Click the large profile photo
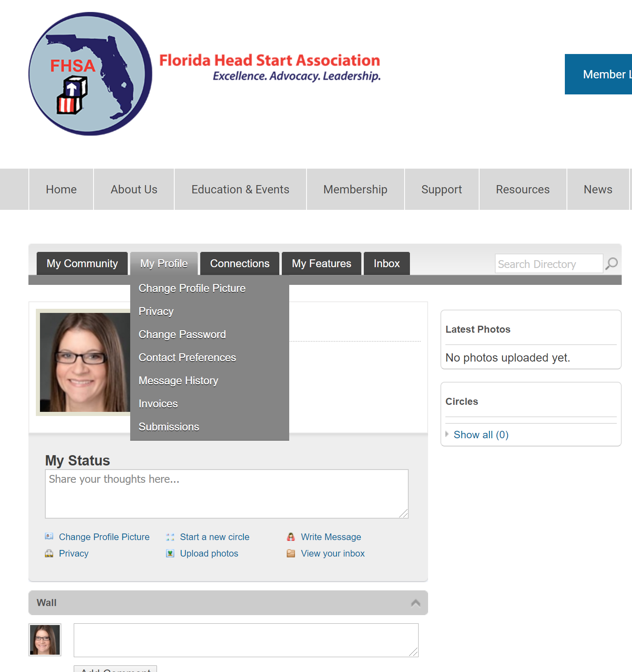This screenshot has width=632, height=672. pos(85,362)
